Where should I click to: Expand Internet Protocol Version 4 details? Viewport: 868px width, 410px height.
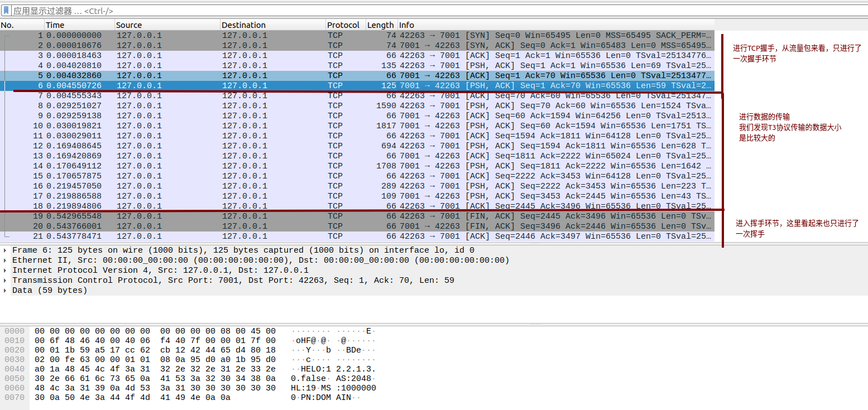click(6, 271)
